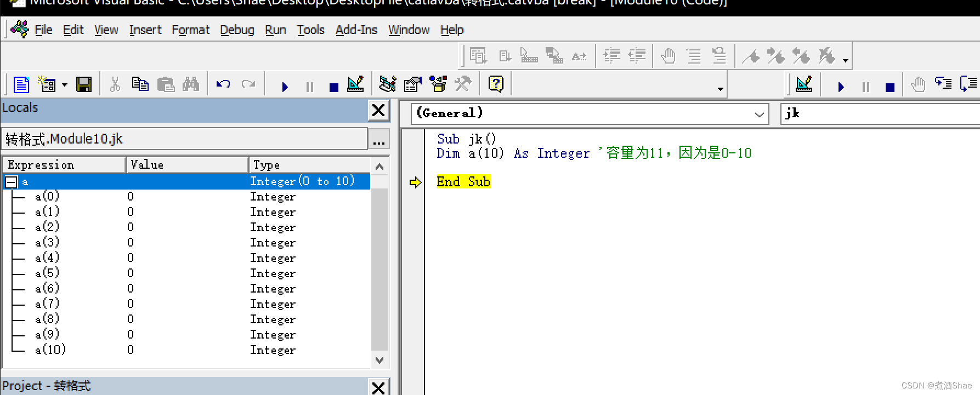Open the Object Browser icon
Image resolution: width=980 pixels, height=395 pixels.
tap(438, 84)
